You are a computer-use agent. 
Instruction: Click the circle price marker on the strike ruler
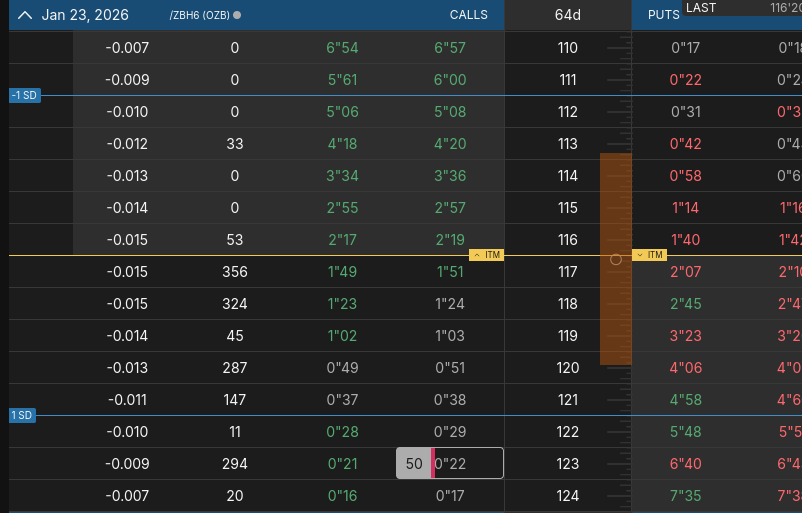click(616, 259)
